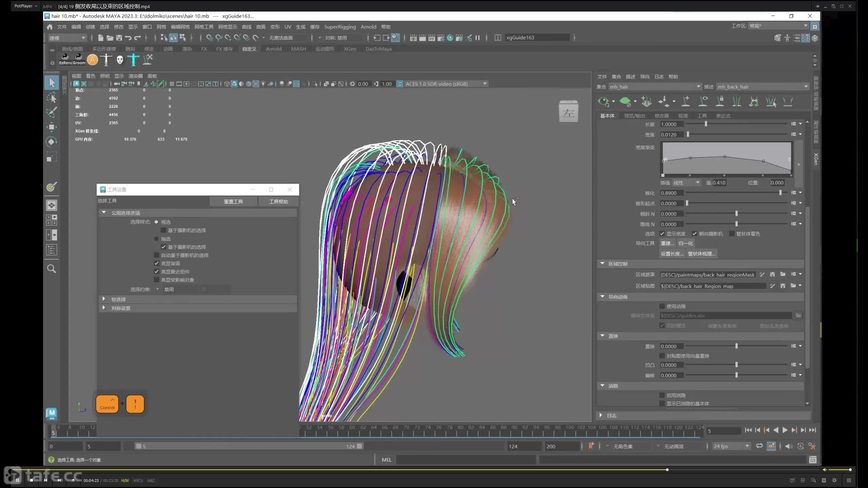Click the view cube left face

click(569, 113)
